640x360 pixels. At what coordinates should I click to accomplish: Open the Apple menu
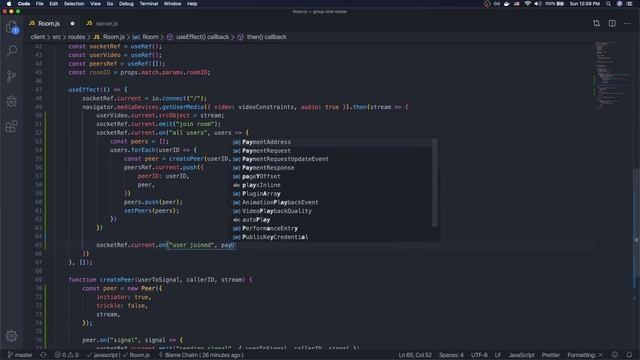pos(9,4)
